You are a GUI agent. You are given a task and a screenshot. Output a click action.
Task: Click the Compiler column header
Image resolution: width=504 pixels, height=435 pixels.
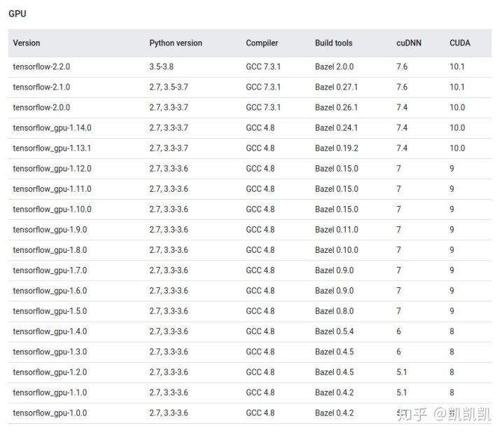coord(262,43)
